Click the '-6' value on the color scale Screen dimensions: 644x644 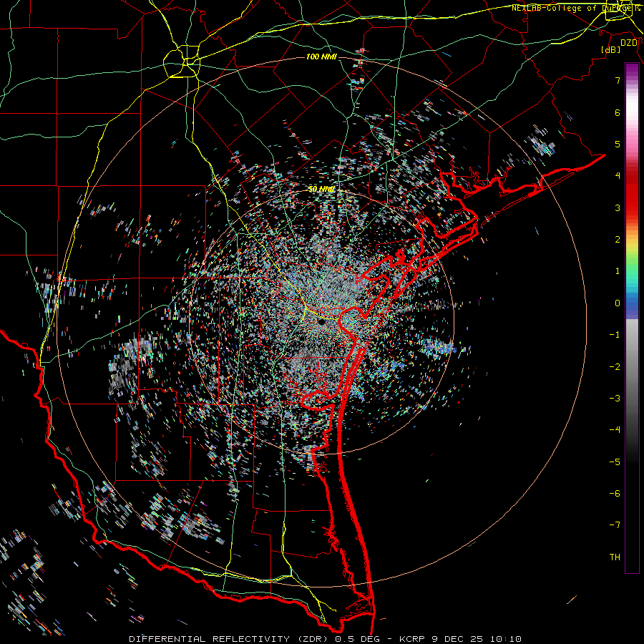[x=615, y=494]
